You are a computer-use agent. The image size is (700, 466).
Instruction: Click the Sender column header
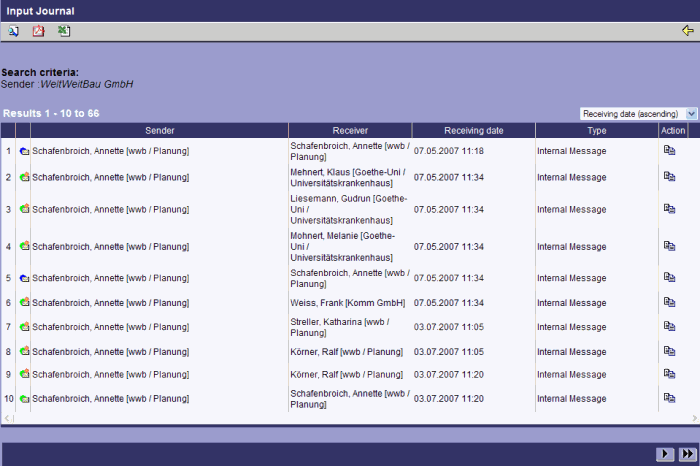pyautogui.click(x=159, y=131)
